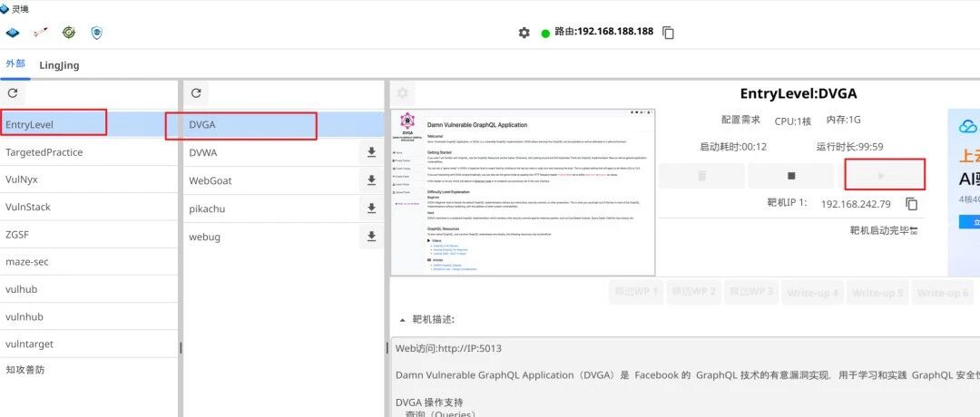Start the DVGA target with play button
Image resolution: width=980 pixels, height=417 pixels.
click(x=881, y=176)
